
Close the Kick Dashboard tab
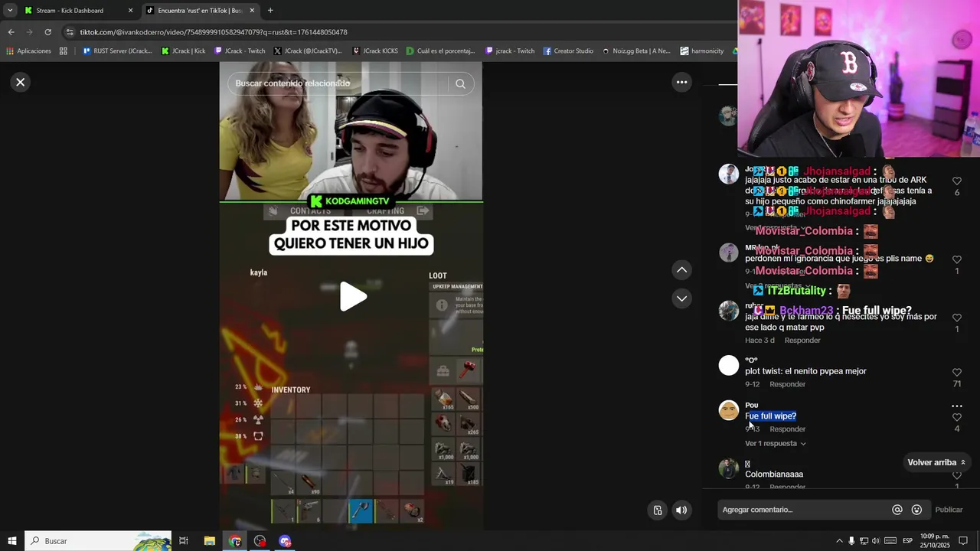pyautogui.click(x=130, y=11)
